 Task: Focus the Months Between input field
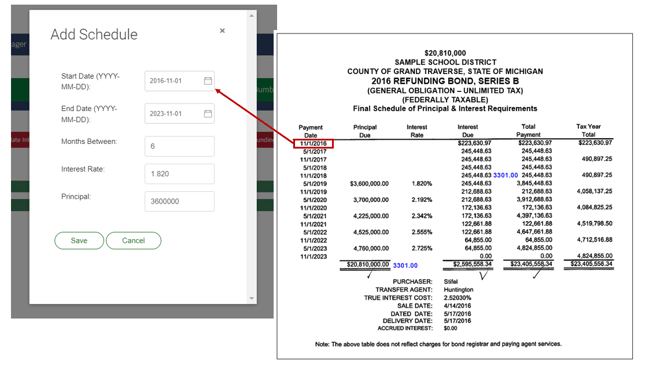179,146
